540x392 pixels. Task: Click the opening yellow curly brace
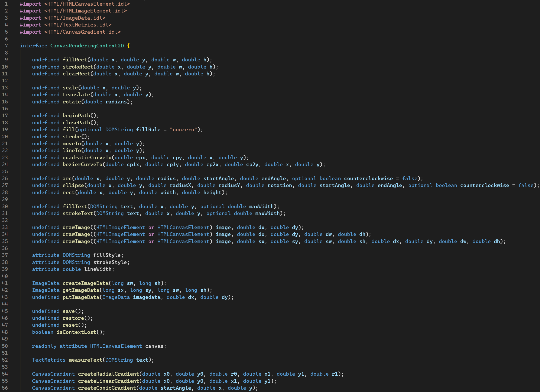tap(129, 46)
